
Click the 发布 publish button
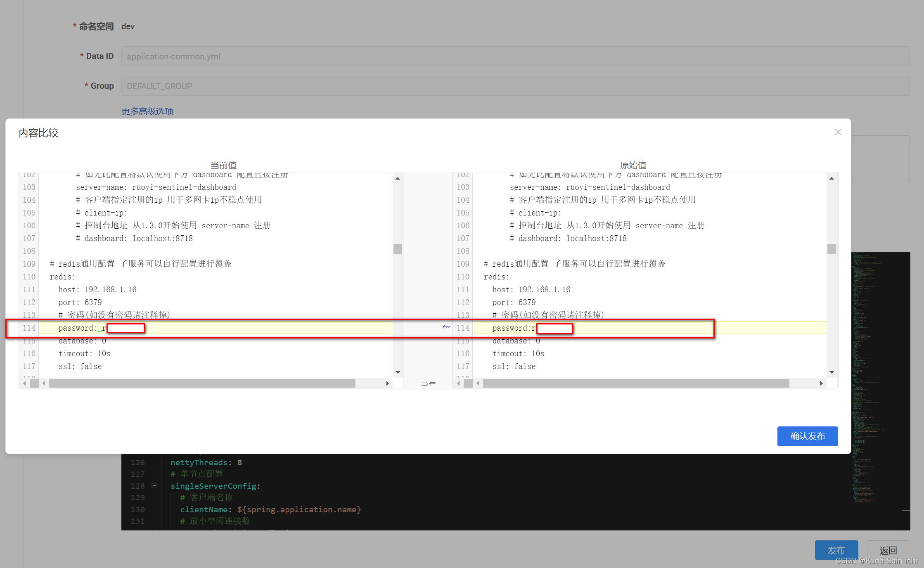(x=836, y=550)
